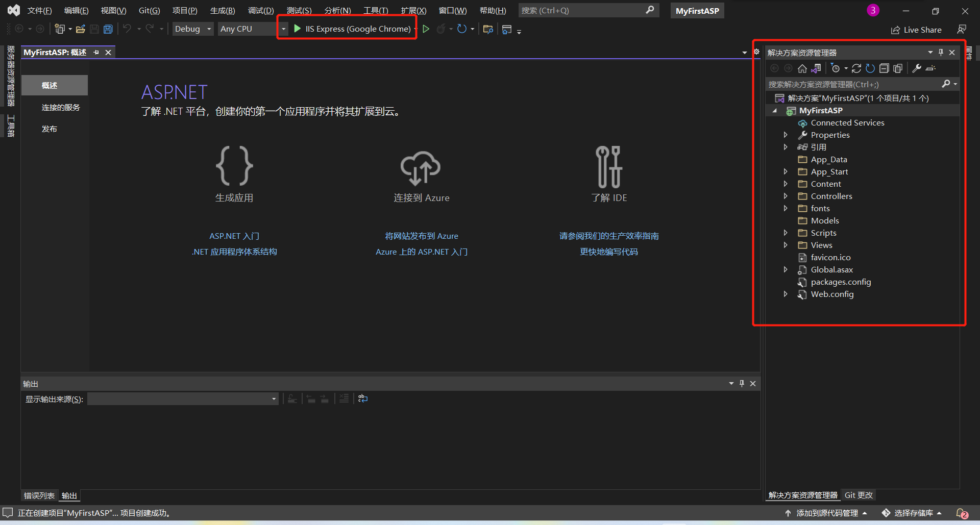The width and height of the screenshot is (980, 525).
Task: Expand the Views folder
Action: point(786,245)
